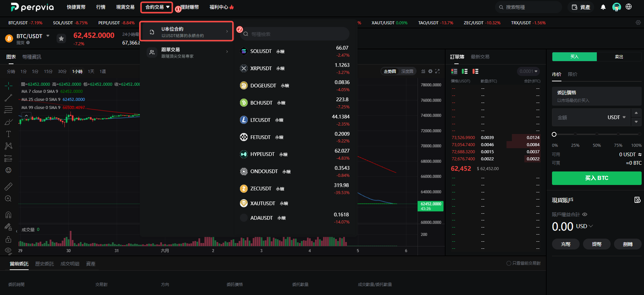Select the brush drawing tool
644x295 pixels.
click(x=8, y=122)
